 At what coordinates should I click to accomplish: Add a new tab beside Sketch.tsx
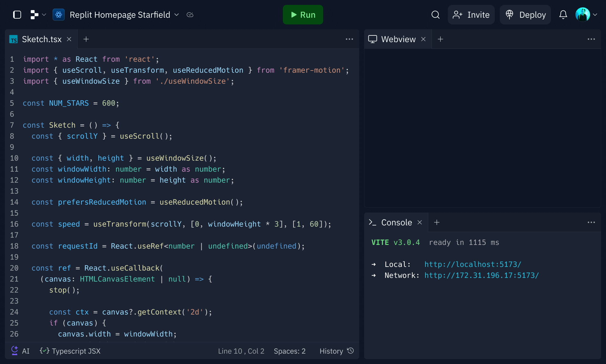click(x=86, y=39)
